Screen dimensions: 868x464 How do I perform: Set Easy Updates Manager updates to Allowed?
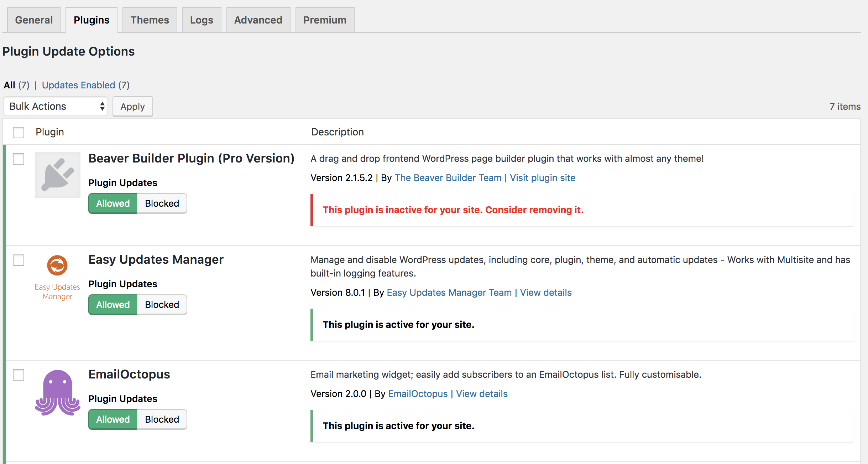[x=113, y=305]
